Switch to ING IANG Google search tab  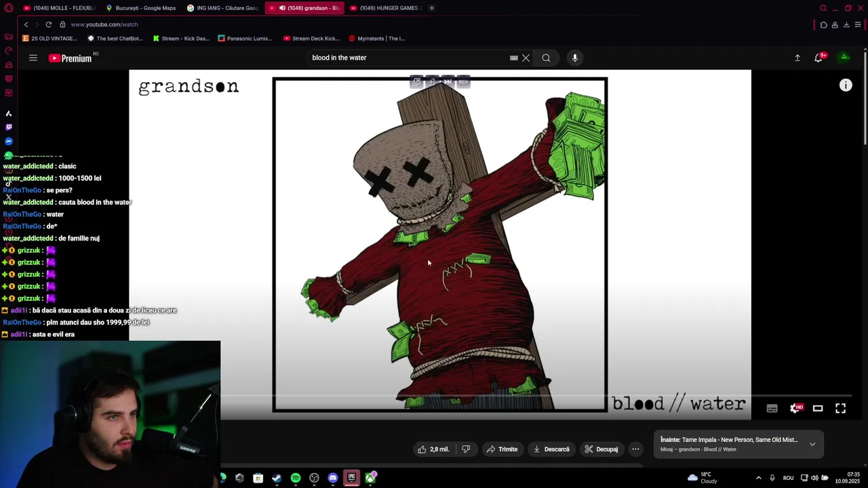222,8
